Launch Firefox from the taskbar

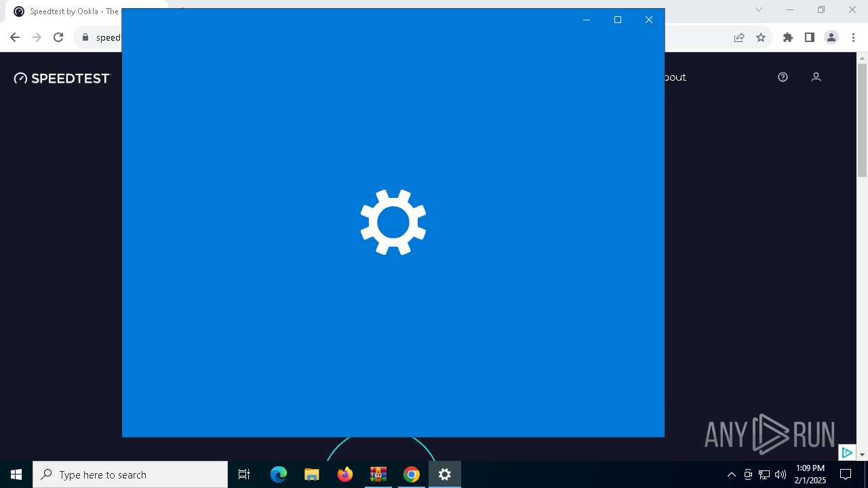[345, 474]
